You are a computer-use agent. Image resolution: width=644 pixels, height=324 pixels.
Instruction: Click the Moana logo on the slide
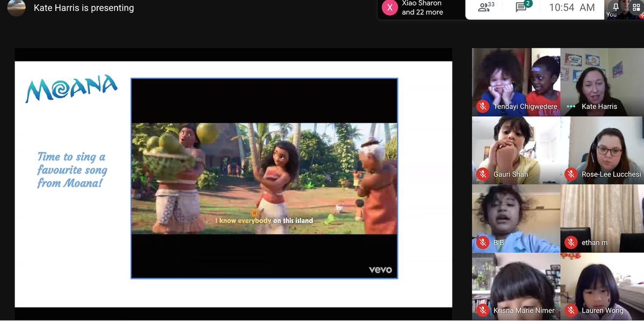71,88
